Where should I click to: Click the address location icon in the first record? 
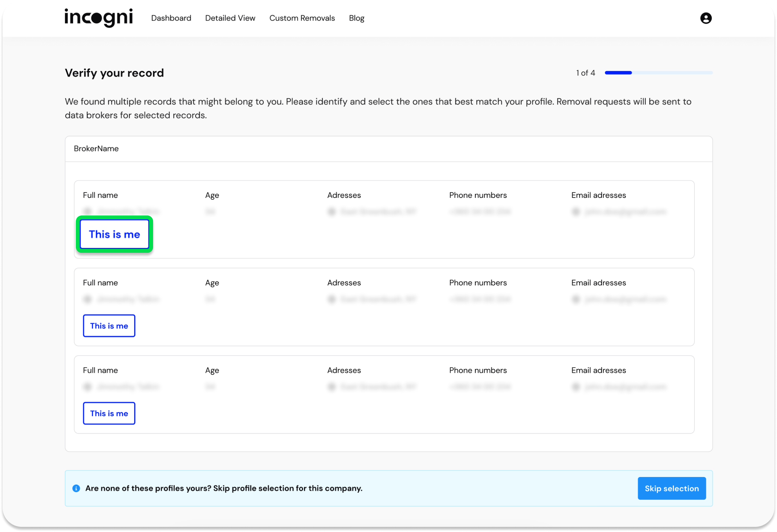click(x=331, y=211)
